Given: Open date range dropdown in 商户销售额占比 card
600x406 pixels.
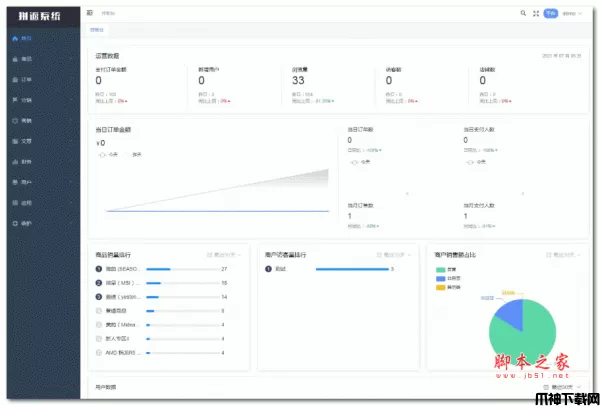Looking at the screenshot, I should (x=564, y=255).
